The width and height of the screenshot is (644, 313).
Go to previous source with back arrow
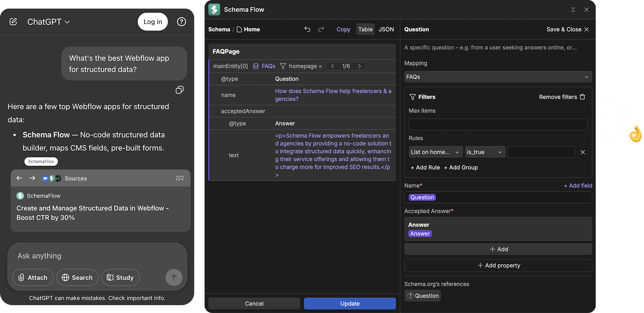pyautogui.click(x=19, y=178)
